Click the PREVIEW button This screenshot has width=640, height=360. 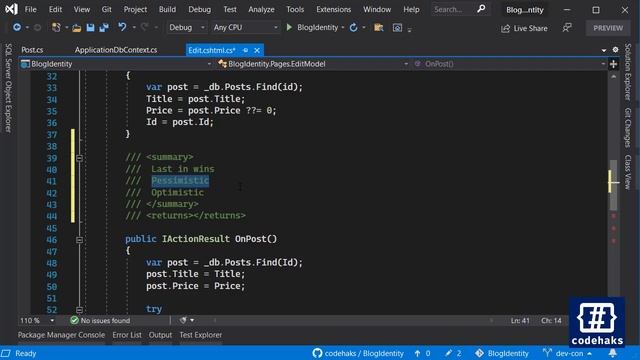tap(608, 28)
